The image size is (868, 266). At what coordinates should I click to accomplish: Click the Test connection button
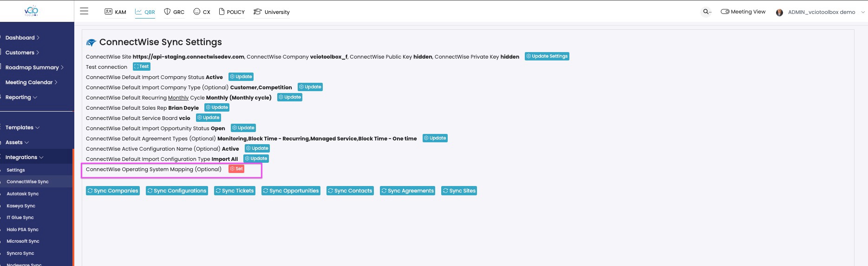pyautogui.click(x=142, y=66)
